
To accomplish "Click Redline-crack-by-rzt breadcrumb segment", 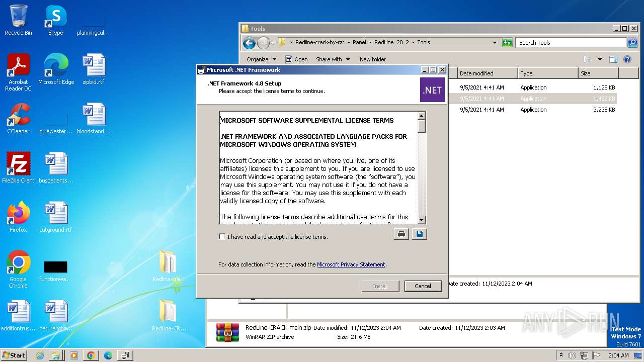I will coord(319,43).
